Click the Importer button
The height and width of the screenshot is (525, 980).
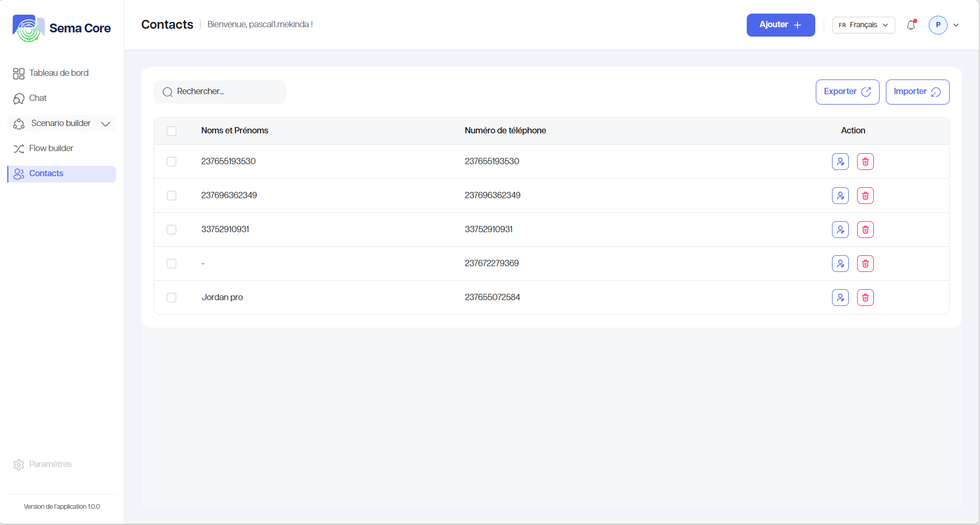[x=917, y=92]
